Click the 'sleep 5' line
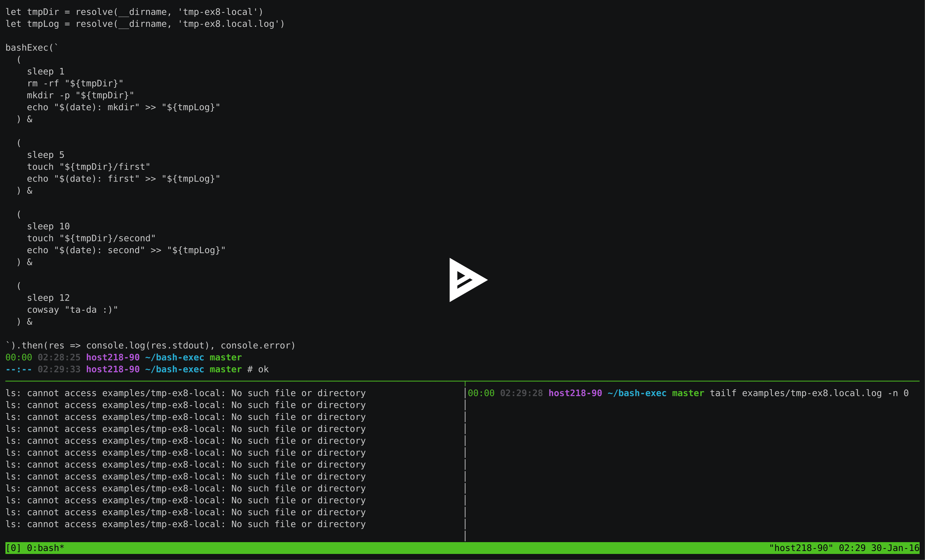 (45, 155)
